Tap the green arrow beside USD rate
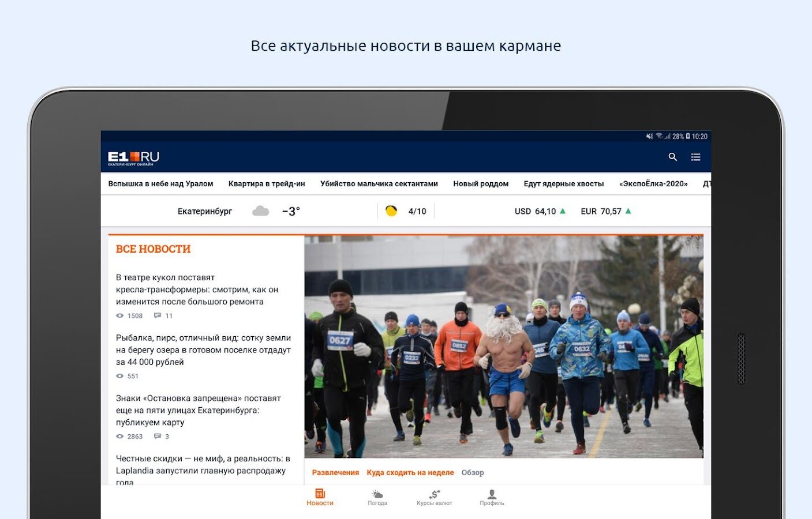Viewport: 812px width, 519px height. [563, 211]
